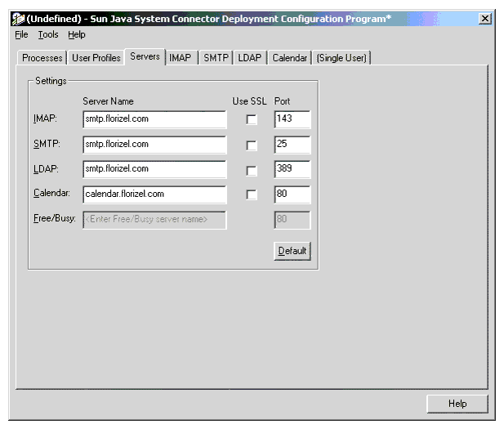Click the IMAP: row label

point(45,118)
